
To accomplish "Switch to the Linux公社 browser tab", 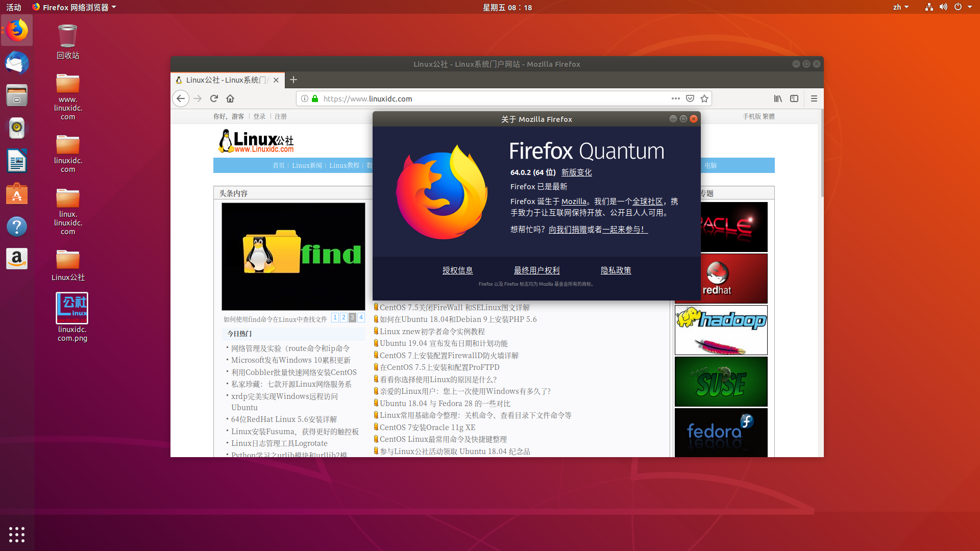I will point(227,80).
